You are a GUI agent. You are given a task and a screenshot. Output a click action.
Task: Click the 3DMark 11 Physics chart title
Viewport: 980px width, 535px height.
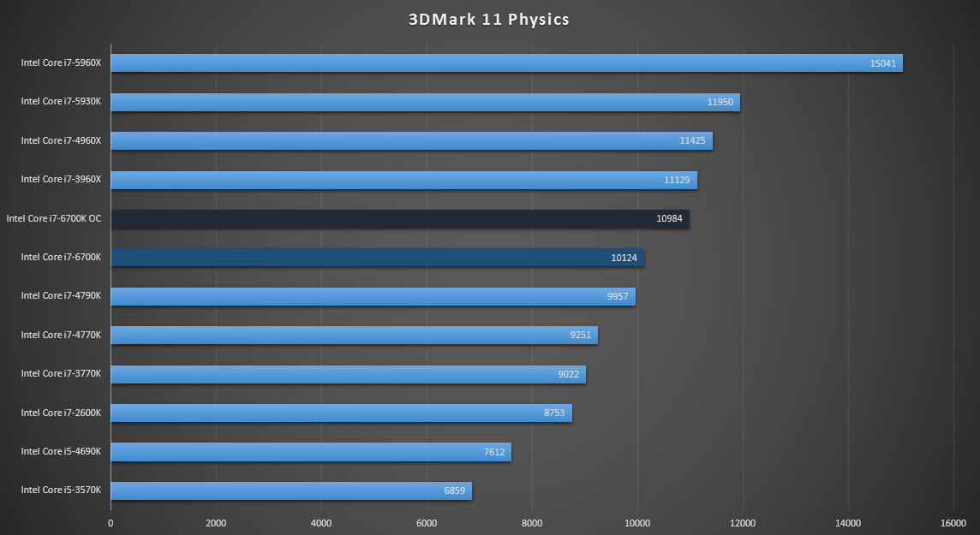[489, 19]
